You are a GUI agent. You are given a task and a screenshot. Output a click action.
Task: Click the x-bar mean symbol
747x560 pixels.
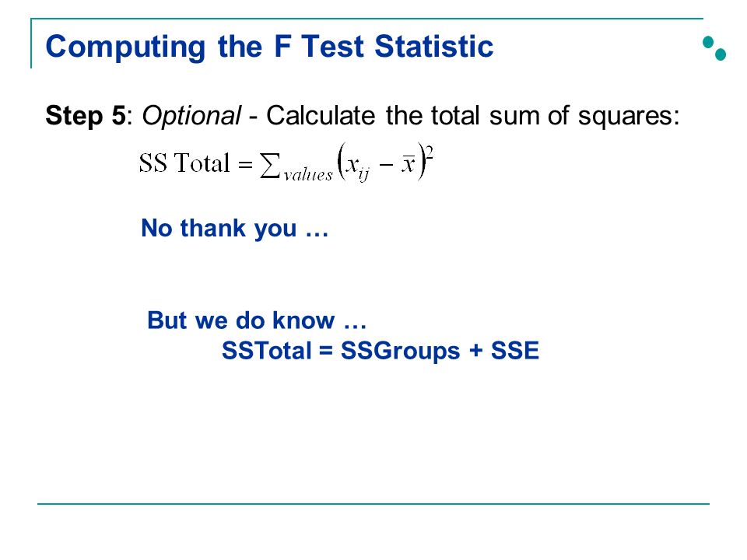[408, 164]
